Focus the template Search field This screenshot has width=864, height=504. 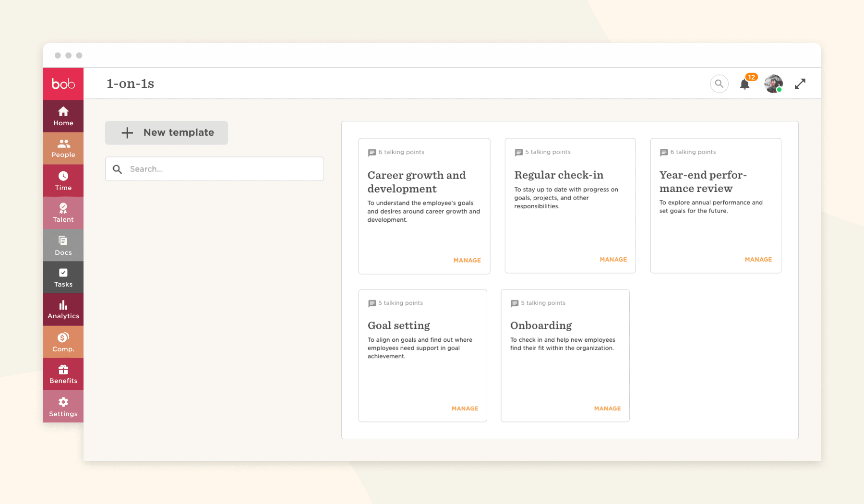[221, 169]
